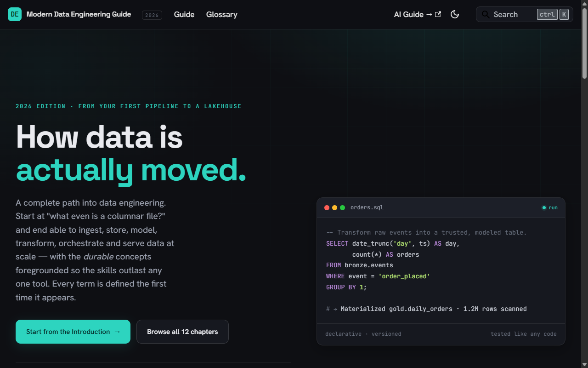Click the ctrl key hint badge
This screenshot has height=368, width=588.
[x=547, y=14]
